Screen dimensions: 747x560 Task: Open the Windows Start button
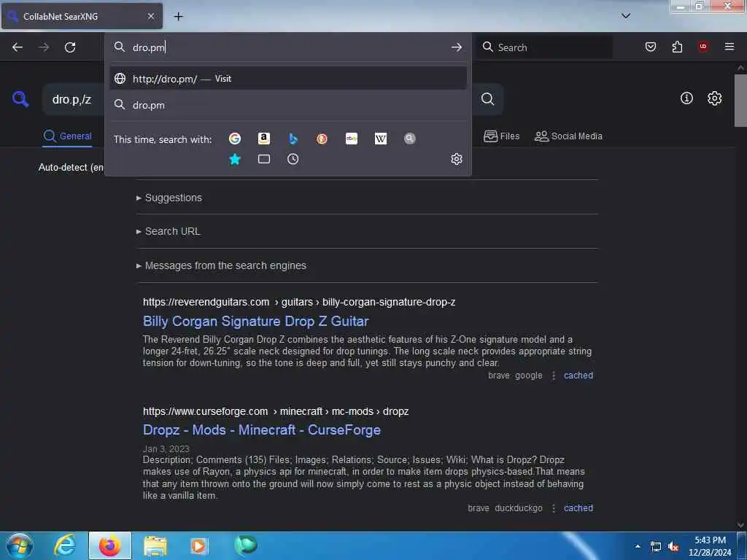[20, 545]
